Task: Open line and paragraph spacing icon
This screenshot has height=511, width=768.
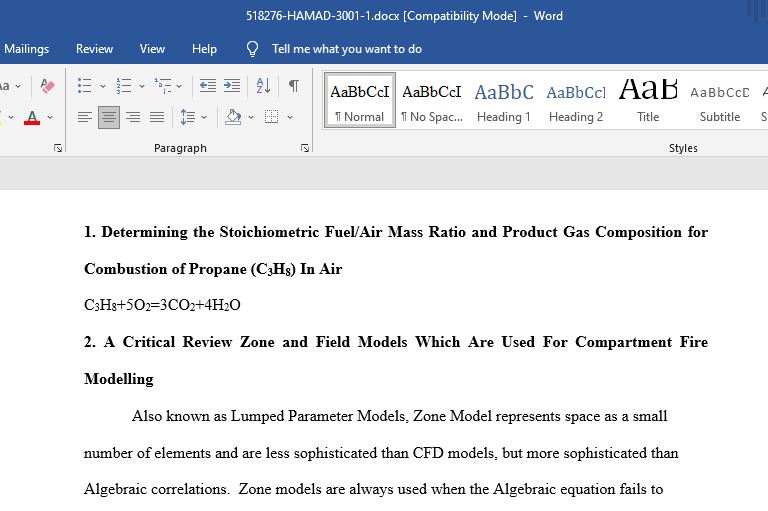Action: coord(188,117)
